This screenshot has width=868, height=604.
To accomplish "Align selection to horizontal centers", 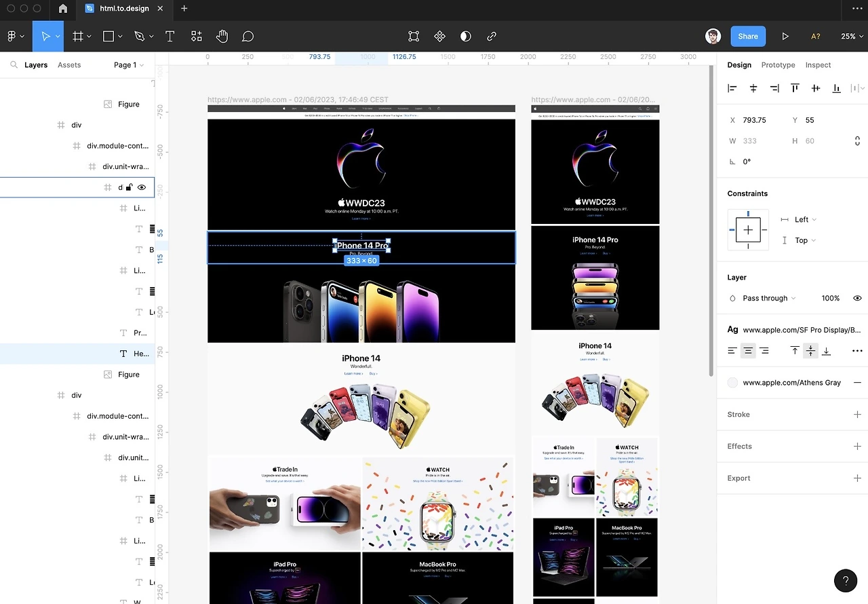I will pyautogui.click(x=753, y=88).
